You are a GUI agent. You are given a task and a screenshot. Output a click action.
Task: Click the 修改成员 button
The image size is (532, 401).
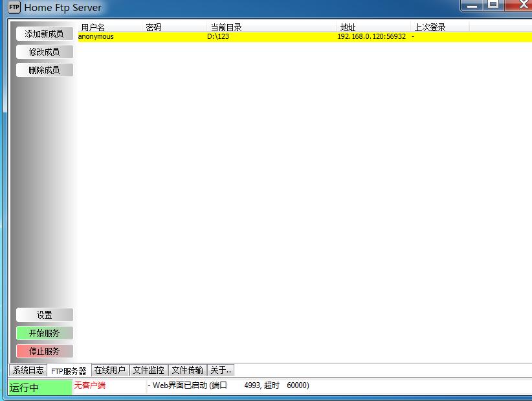tap(44, 52)
